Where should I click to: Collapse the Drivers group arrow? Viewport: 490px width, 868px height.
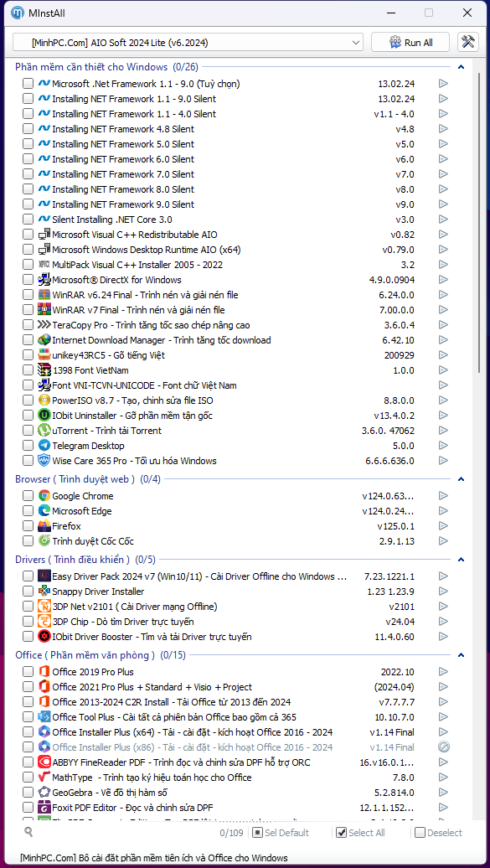(461, 560)
